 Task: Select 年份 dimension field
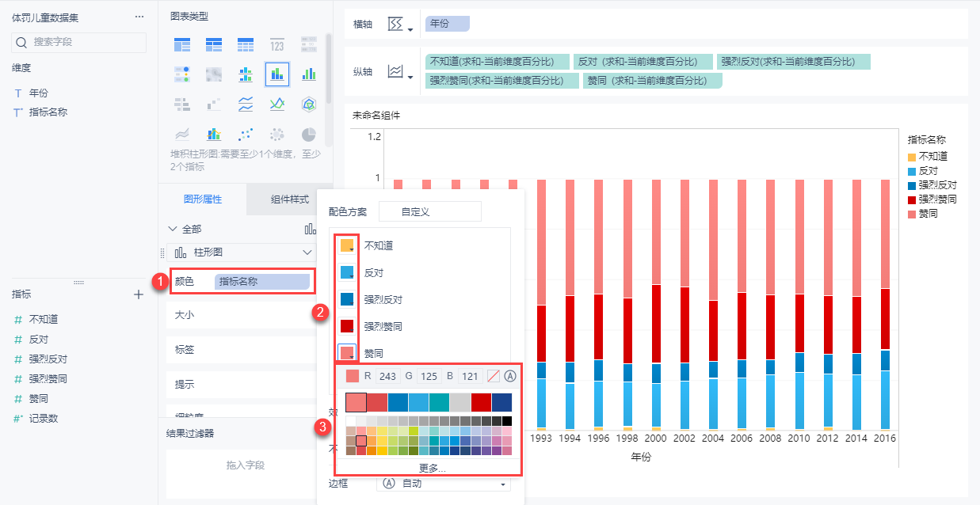click(x=38, y=93)
